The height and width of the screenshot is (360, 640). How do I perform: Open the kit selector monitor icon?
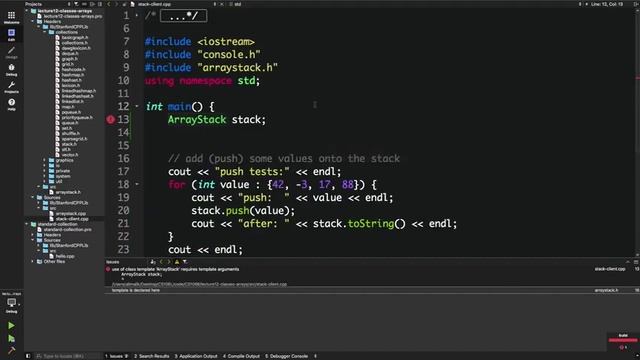[x=11, y=302]
